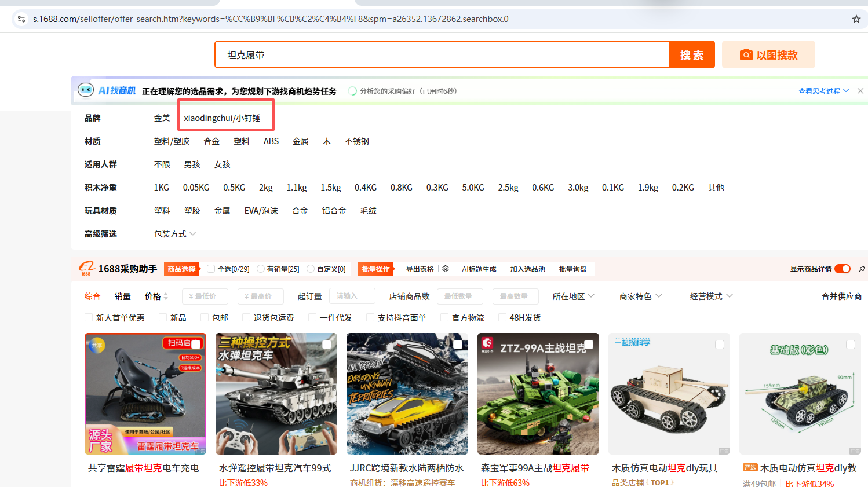Check the 全选 select-all checkbox
Screen dimensions: 868x487
pyautogui.click(x=211, y=269)
